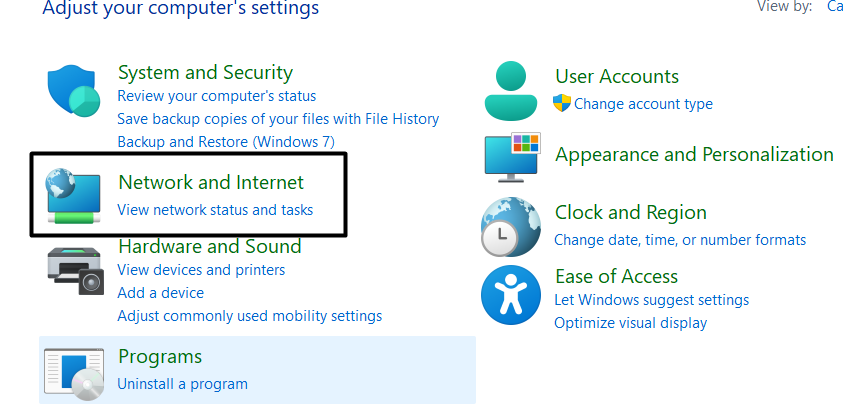The height and width of the screenshot is (420, 843).
Task: Open Change date, time, or number formats
Action: click(680, 240)
